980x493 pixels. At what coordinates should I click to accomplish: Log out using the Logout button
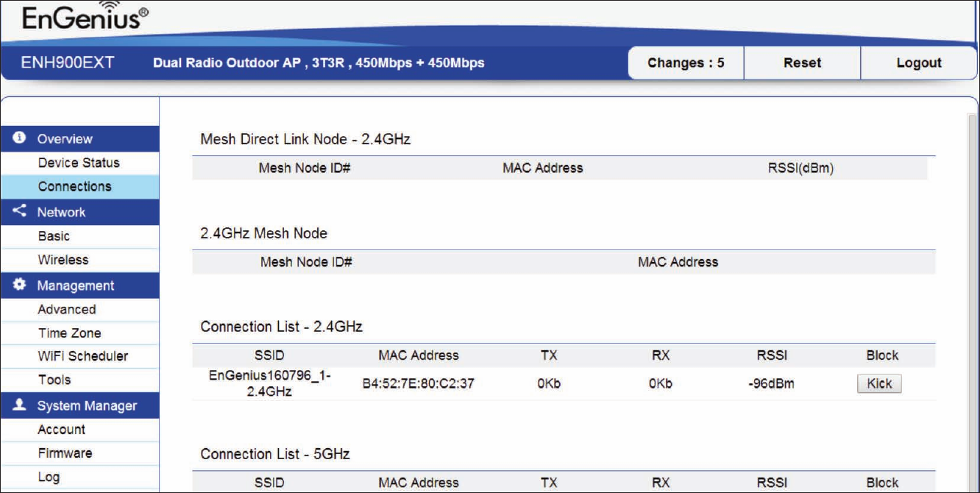point(919,63)
